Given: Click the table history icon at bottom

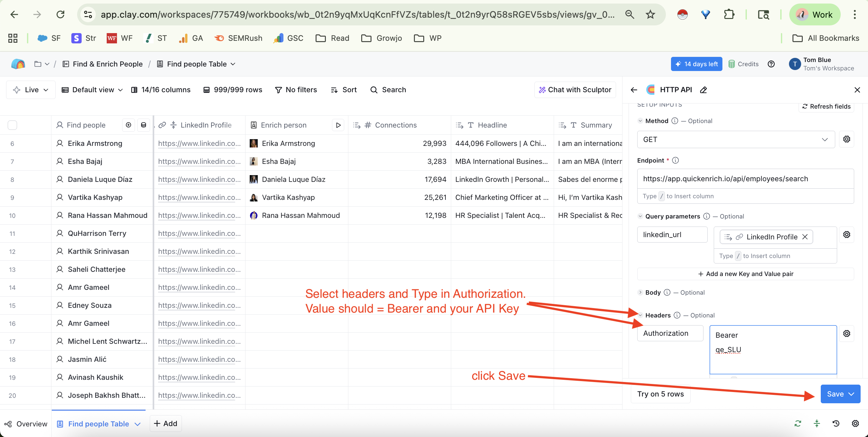Looking at the screenshot, I should click(x=836, y=424).
